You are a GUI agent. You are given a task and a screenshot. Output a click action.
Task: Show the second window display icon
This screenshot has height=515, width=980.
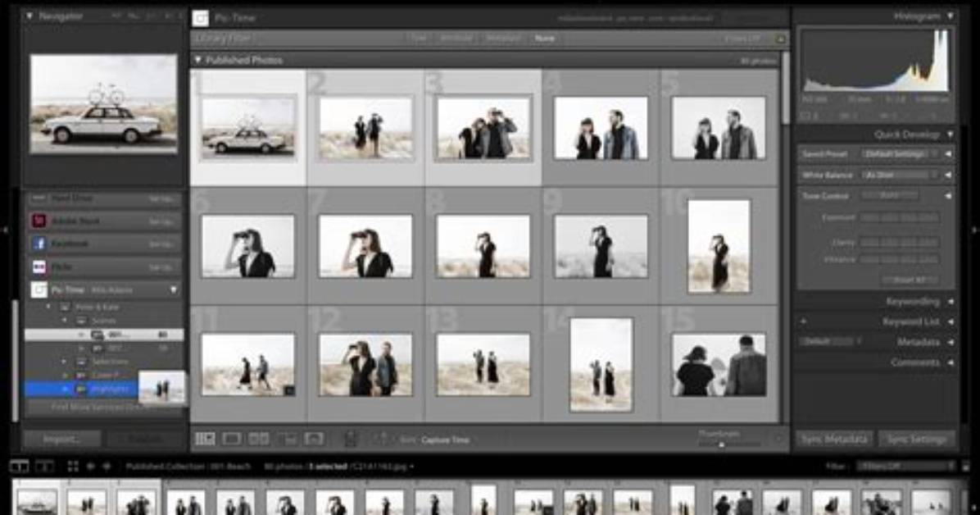43,466
